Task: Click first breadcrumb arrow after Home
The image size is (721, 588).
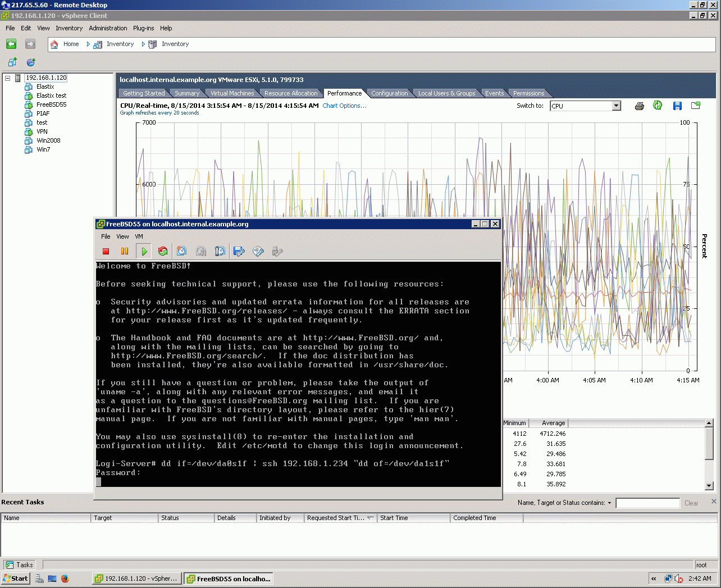Action: (x=88, y=44)
